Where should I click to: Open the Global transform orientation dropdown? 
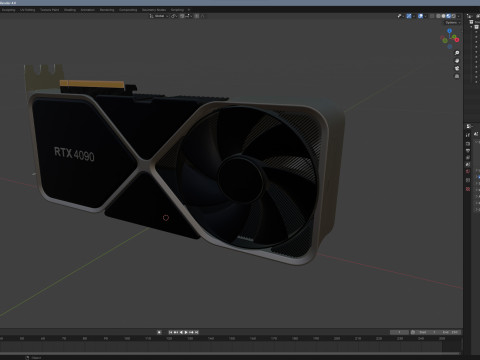[x=159, y=16]
